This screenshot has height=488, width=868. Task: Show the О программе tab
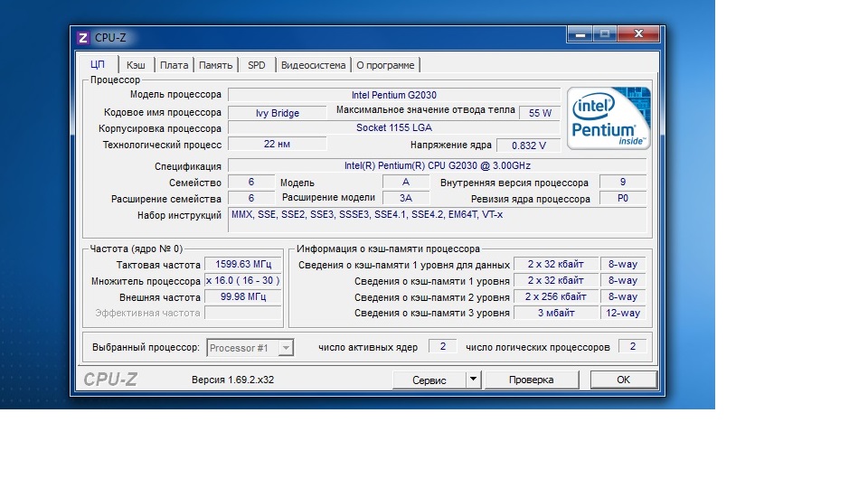385,65
